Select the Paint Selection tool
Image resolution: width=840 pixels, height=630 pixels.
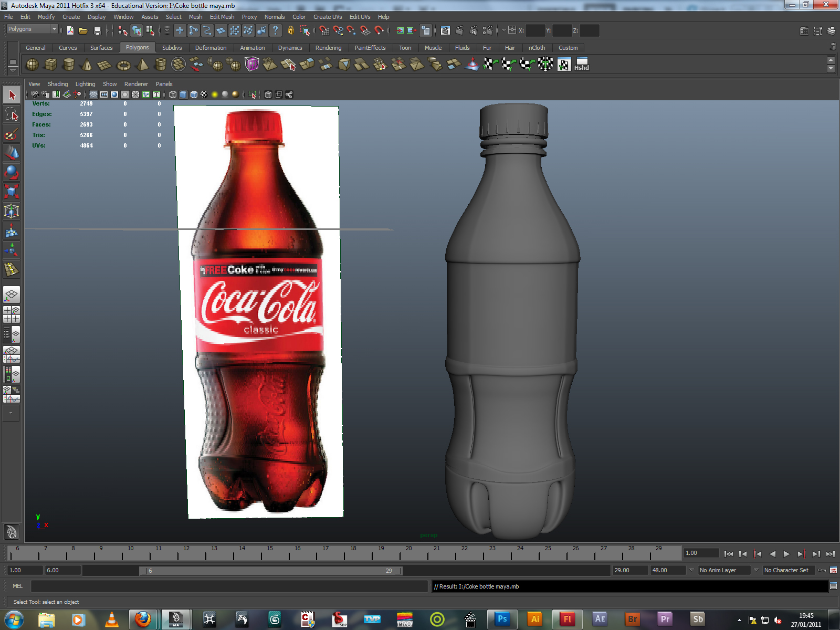12,134
